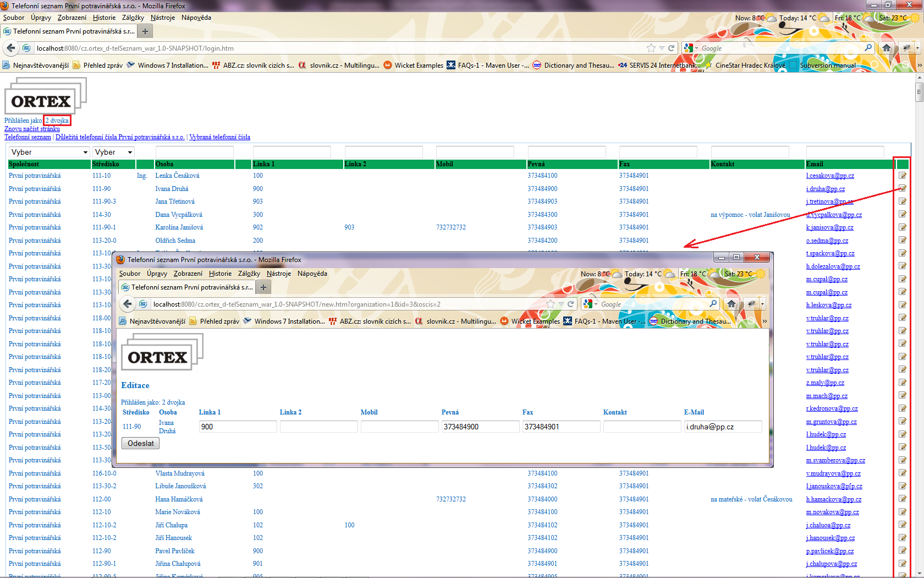Reload page icon in main address bar
Viewport: 924px width, 578px height.
pyautogui.click(x=672, y=48)
